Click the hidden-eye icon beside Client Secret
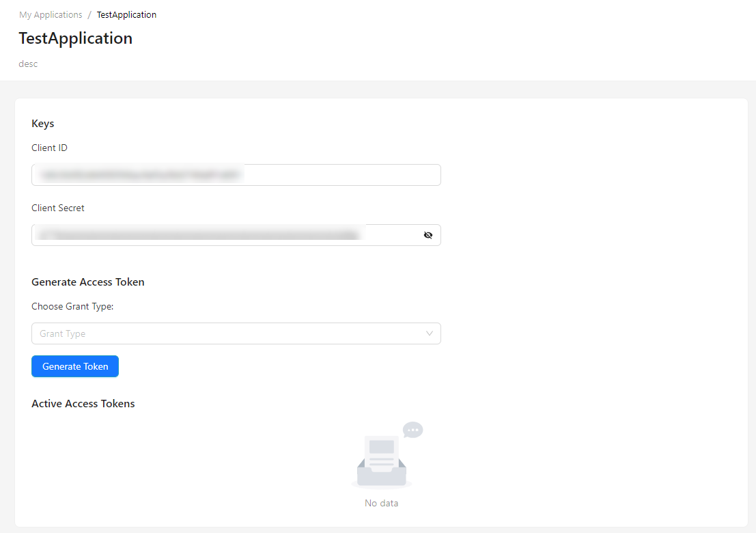756x533 pixels. coord(428,234)
